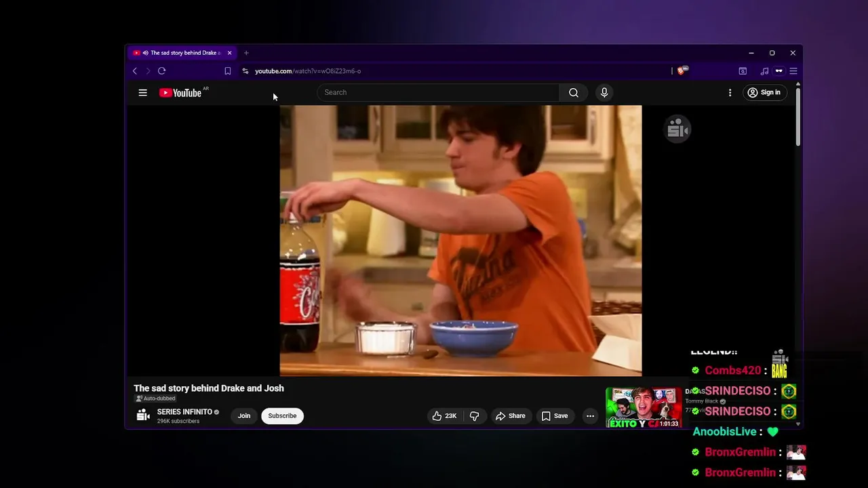Screen dimensions: 868x488
Task: Reload the current page
Action: 161,71
